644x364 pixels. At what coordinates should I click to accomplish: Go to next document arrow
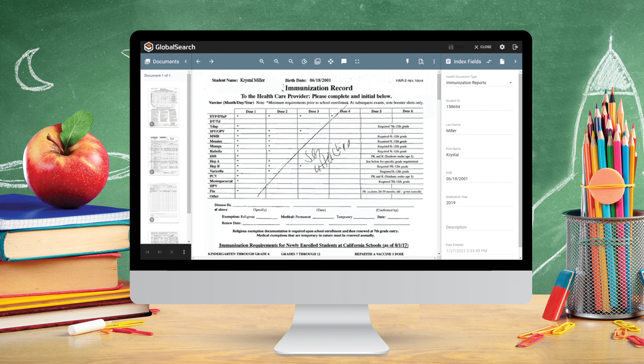pyautogui.click(x=212, y=62)
